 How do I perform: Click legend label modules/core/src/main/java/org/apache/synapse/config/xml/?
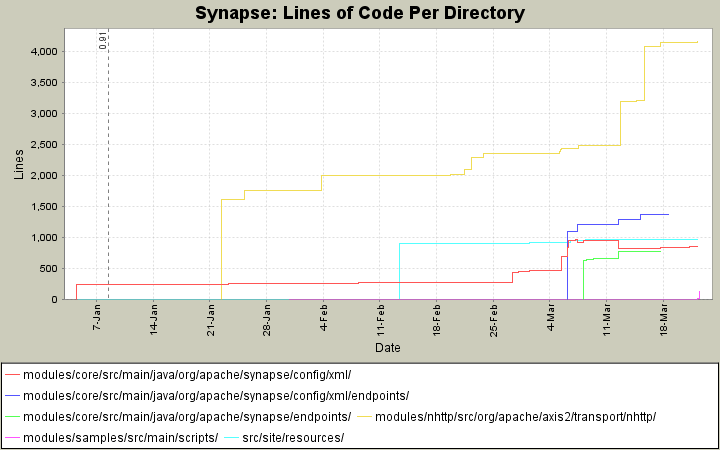pyautogui.click(x=187, y=375)
